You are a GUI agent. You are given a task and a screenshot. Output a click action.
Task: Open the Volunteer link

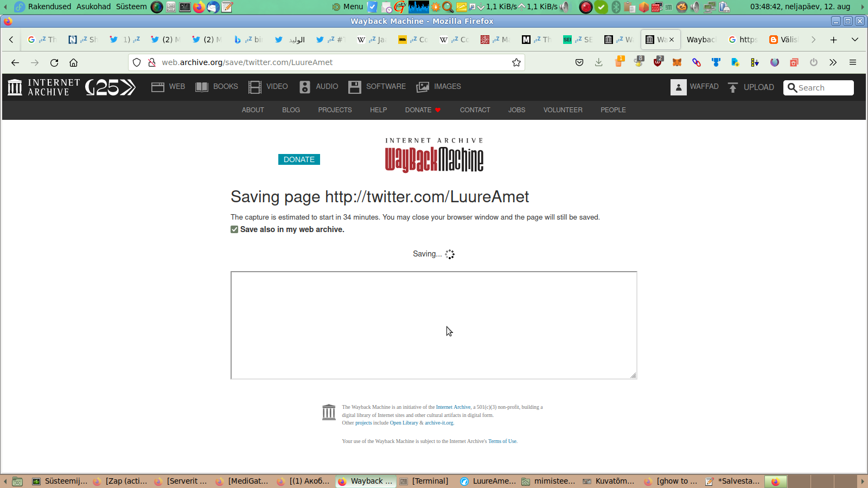(563, 110)
